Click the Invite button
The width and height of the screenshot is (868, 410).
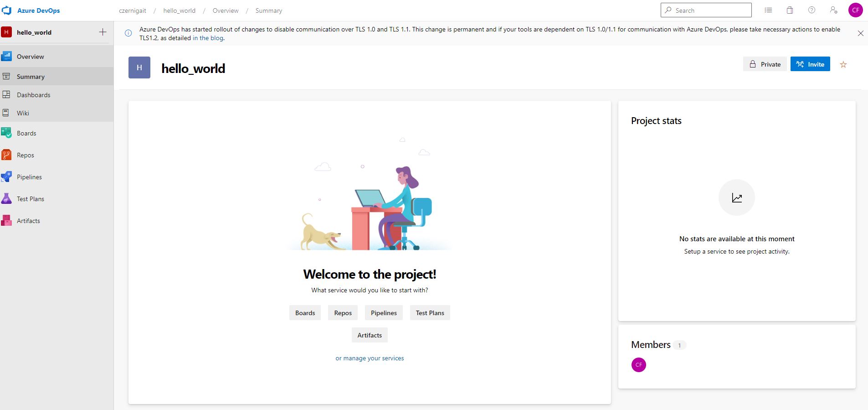point(810,64)
